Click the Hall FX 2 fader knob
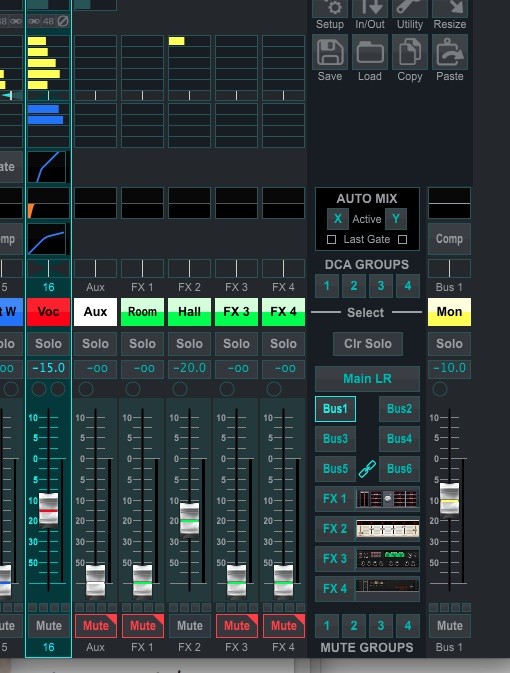 tap(189, 521)
